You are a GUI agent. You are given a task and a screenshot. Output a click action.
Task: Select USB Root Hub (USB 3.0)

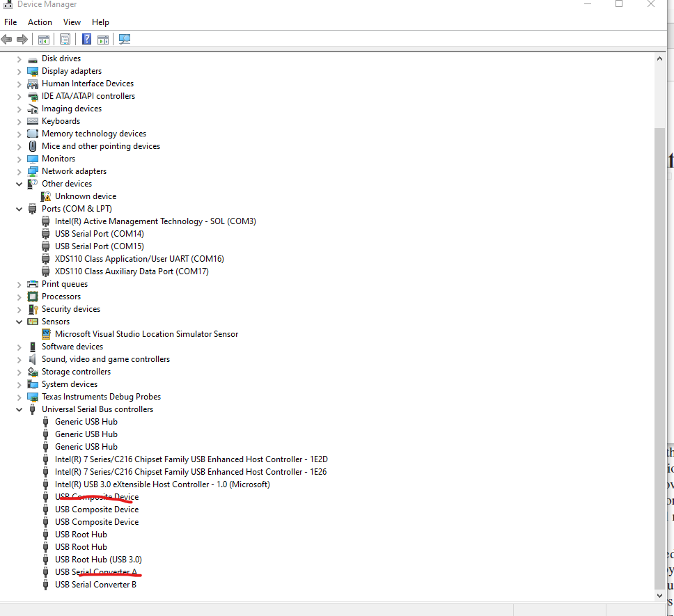click(x=98, y=560)
